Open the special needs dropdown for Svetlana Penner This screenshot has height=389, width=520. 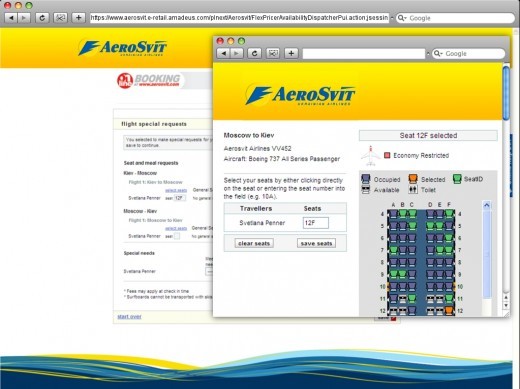point(209,271)
